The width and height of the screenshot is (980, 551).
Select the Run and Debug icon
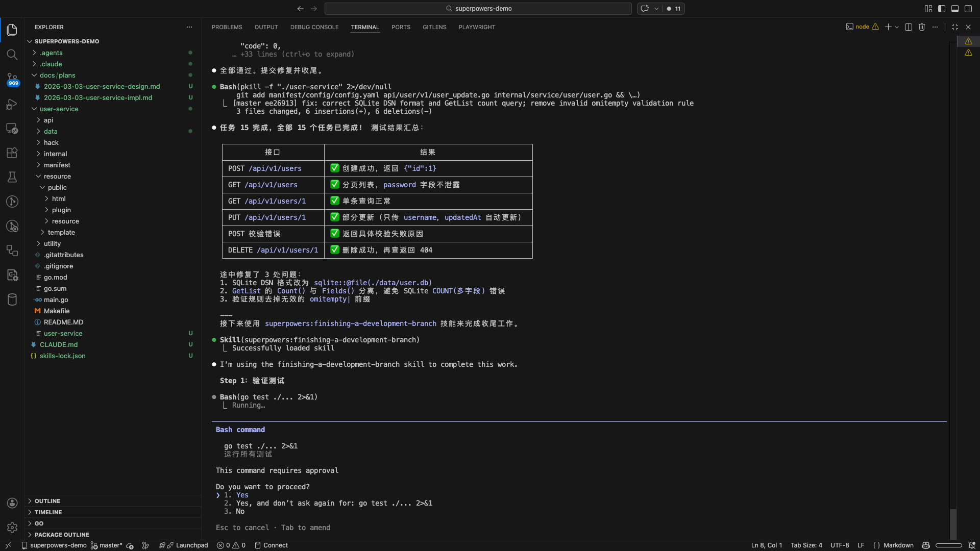[12, 104]
